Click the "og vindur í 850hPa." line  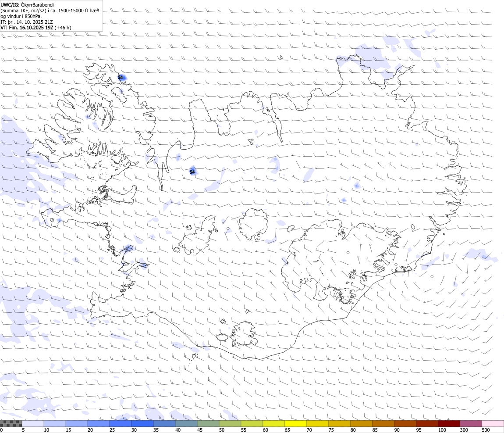(x=21, y=16)
